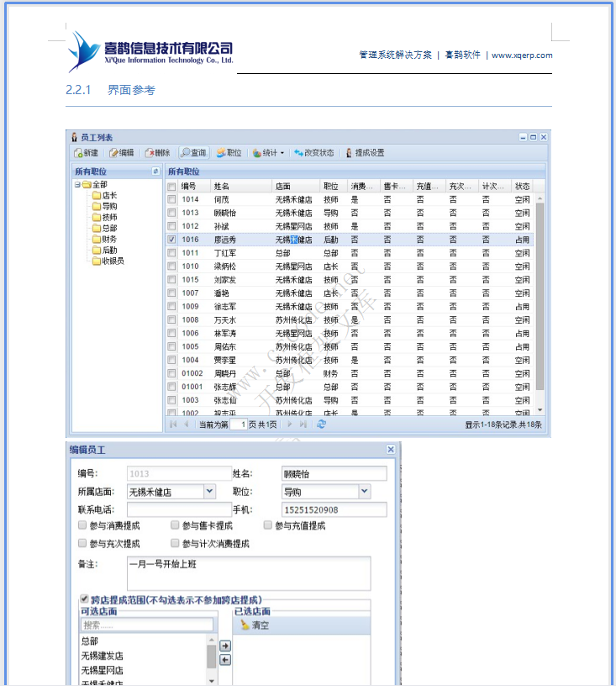The height and width of the screenshot is (686, 616).
Task: Click the refresh icon in paging bar
Action: tap(321, 425)
